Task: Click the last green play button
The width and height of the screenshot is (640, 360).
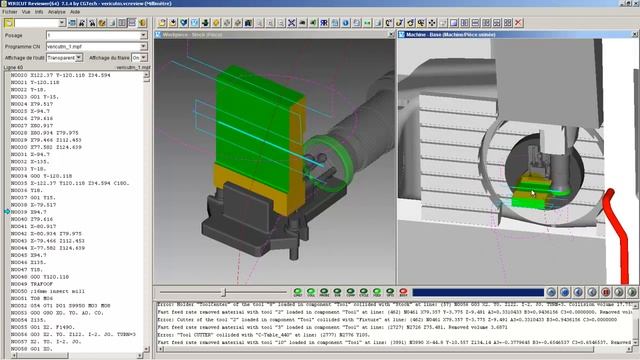Action: [x=632, y=292]
